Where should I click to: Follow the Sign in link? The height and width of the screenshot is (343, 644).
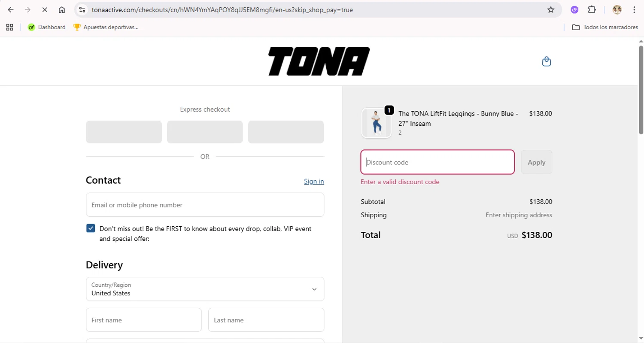(x=314, y=181)
